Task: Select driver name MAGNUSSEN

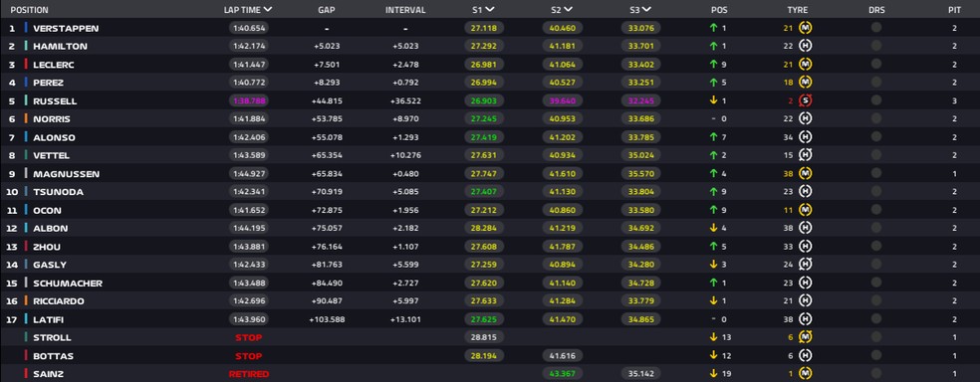Action: 67,174
